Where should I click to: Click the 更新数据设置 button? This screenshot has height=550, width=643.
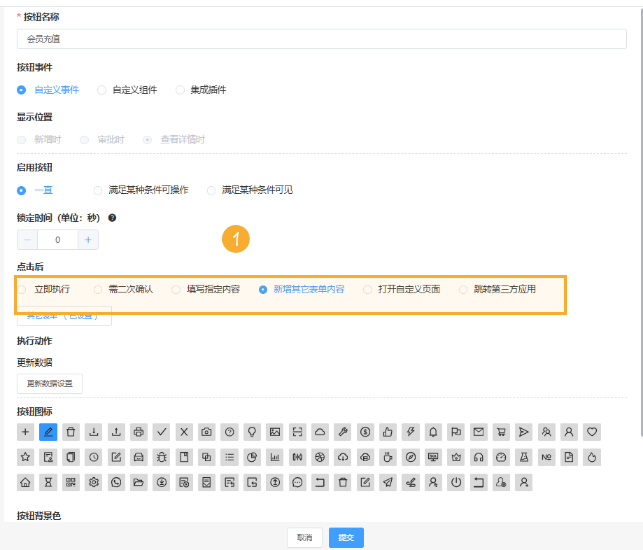(x=50, y=383)
